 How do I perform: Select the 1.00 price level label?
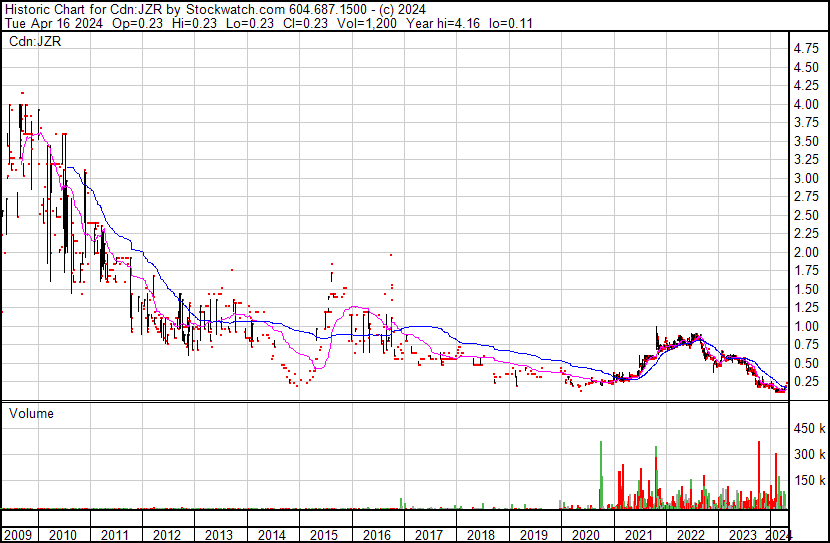(x=806, y=326)
